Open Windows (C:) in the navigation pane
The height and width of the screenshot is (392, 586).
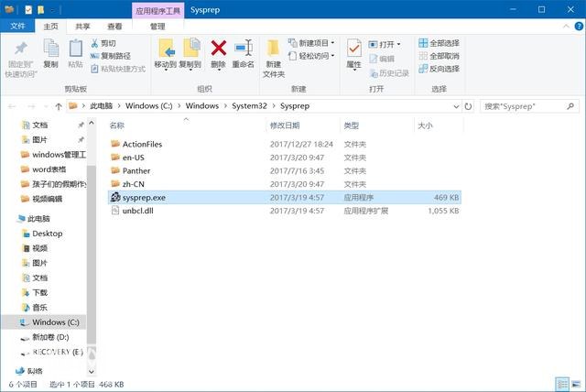(x=44, y=322)
